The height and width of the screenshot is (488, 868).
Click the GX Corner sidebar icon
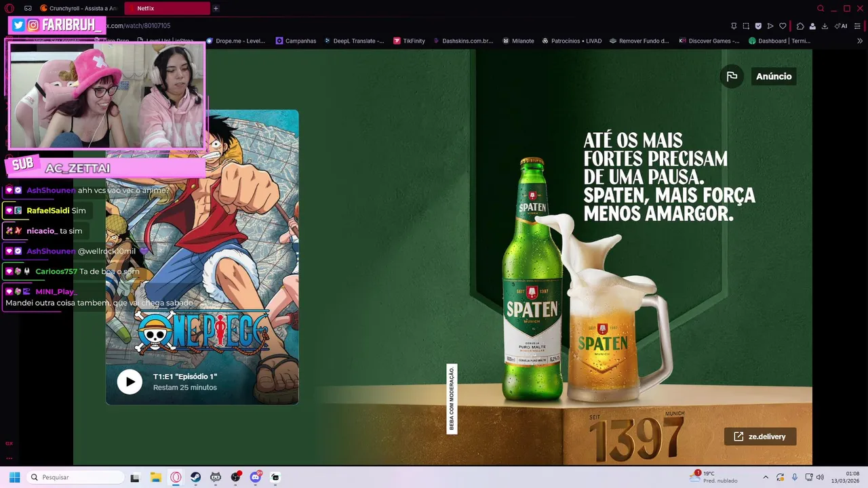9,443
